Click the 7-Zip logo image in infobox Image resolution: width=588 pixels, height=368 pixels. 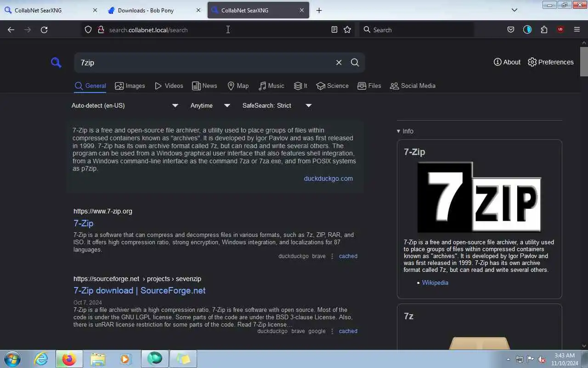[479, 197]
